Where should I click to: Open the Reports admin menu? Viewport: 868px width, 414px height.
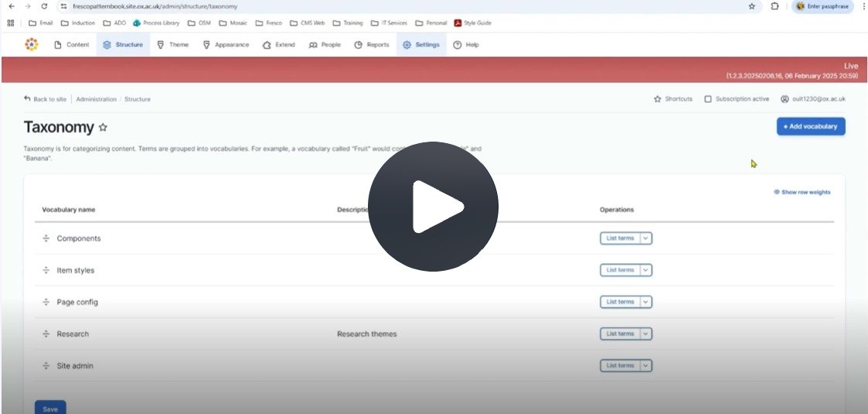(372, 45)
